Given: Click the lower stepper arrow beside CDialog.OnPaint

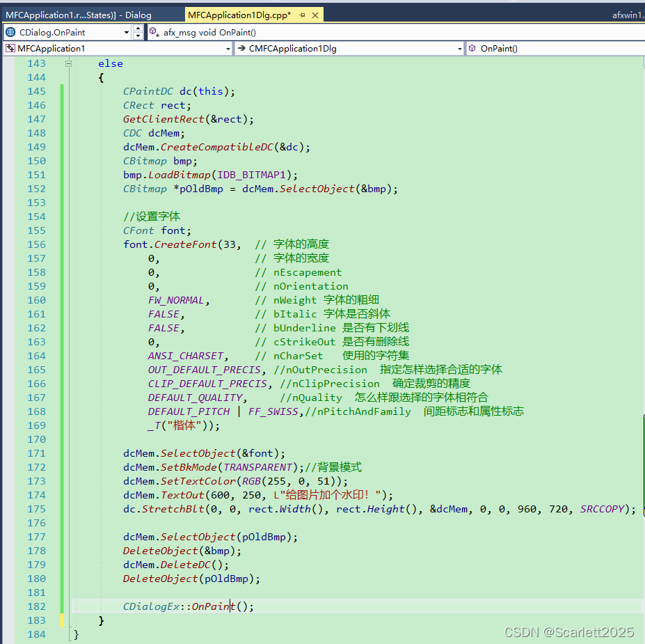Looking at the screenshot, I should click(x=138, y=36).
